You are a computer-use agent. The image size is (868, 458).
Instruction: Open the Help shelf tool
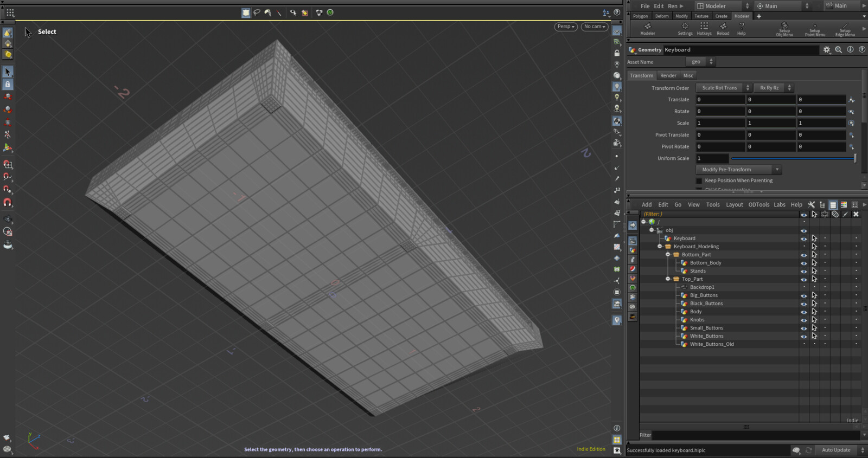(742, 29)
